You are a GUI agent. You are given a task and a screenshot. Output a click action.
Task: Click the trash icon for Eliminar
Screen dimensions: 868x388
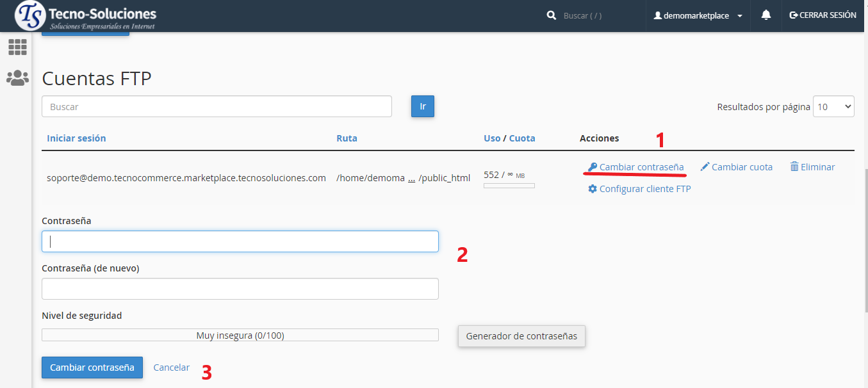(794, 167)
